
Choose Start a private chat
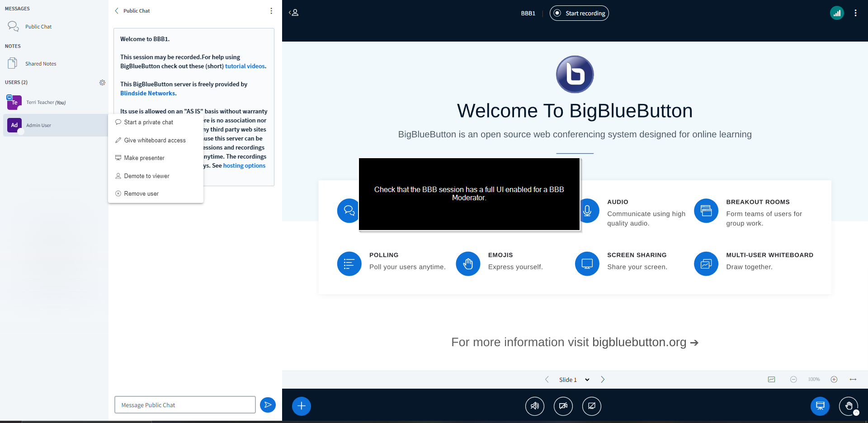[156, 122]
